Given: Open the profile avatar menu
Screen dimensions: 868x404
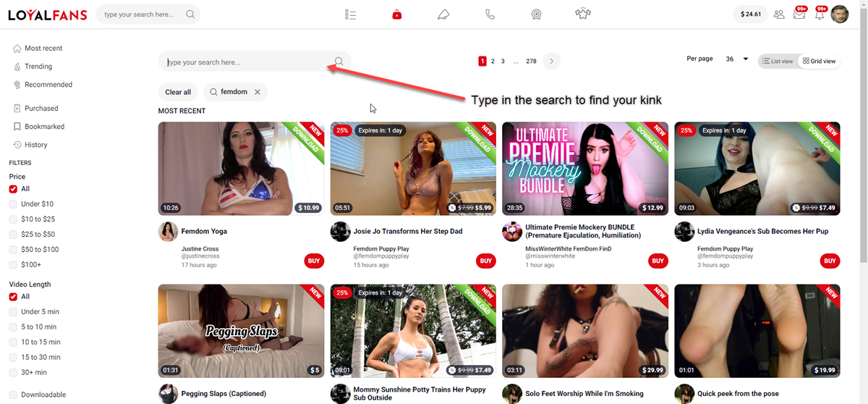Looking at the screenshot, I should [x=840, y=14].
